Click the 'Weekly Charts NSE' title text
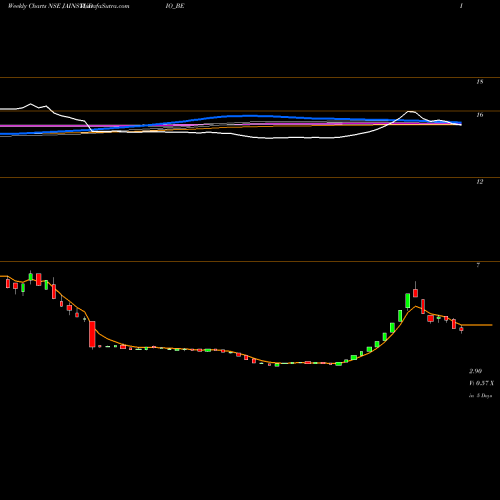 point(34,6)
